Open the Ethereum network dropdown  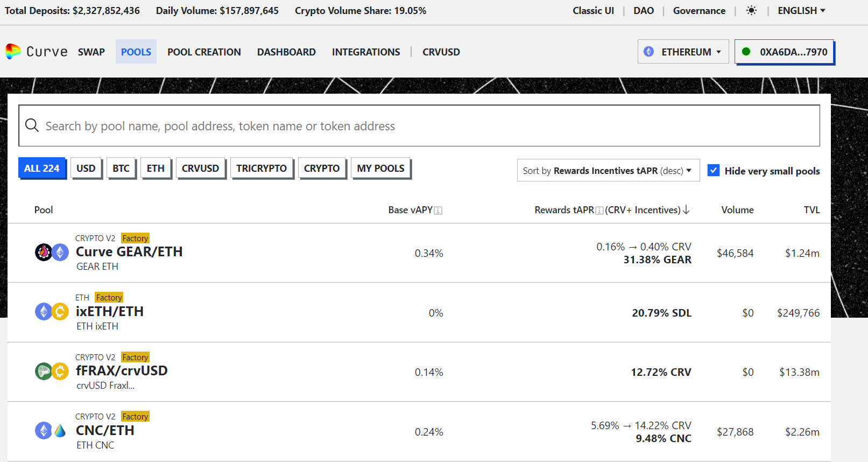point(683,52)
